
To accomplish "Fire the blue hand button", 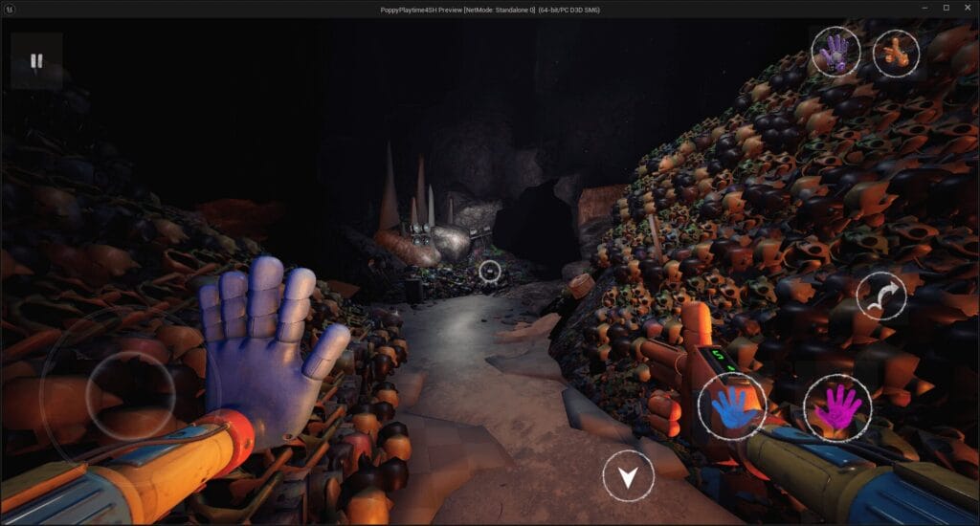I will [x=731, y=405].
